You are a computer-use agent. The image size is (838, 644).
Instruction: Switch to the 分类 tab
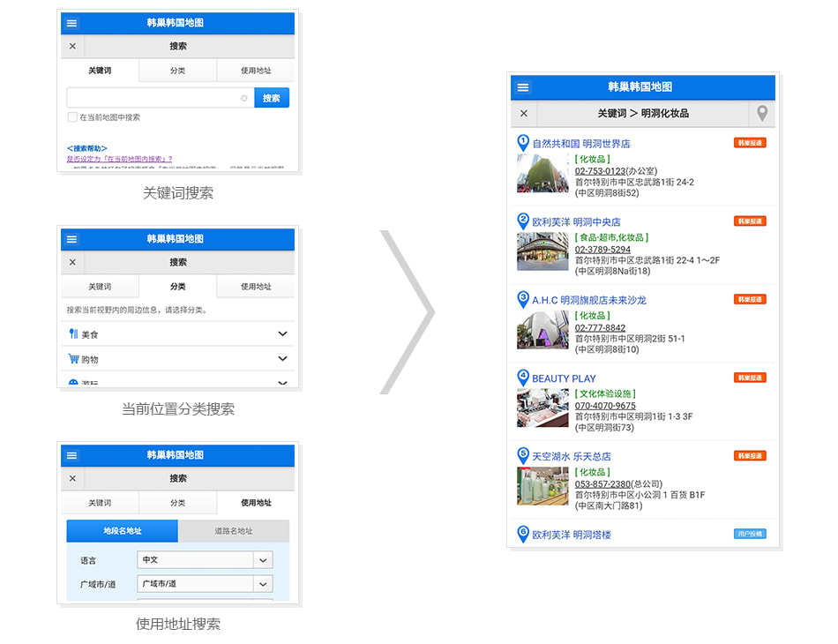177,70
